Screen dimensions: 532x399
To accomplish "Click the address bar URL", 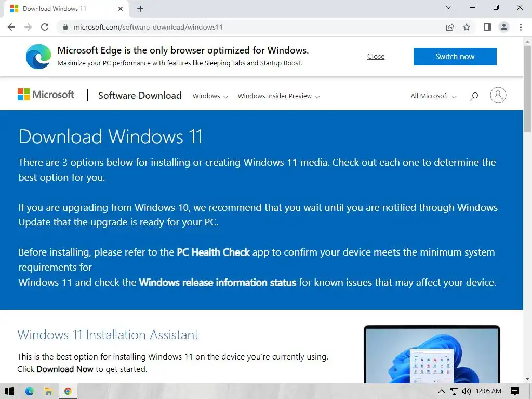I will pyautogui.click(x=148, y=27).
